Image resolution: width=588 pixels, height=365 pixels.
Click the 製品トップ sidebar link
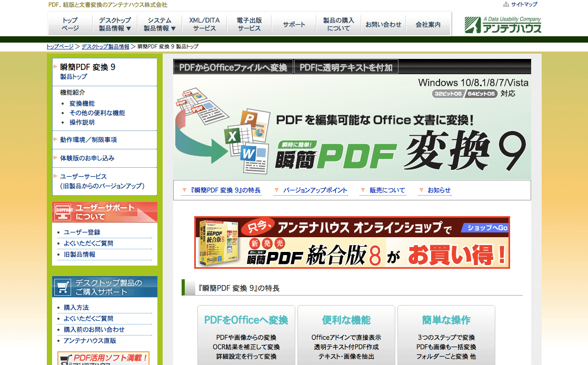74,77
